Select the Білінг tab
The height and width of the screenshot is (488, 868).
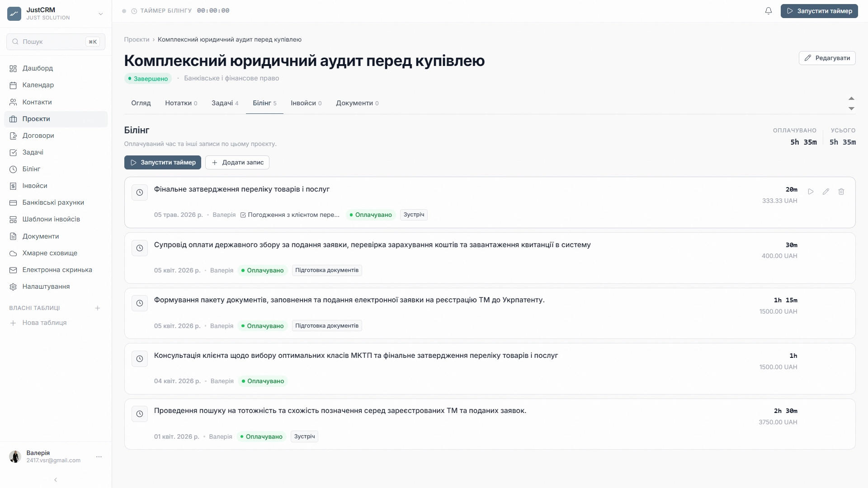264,103
